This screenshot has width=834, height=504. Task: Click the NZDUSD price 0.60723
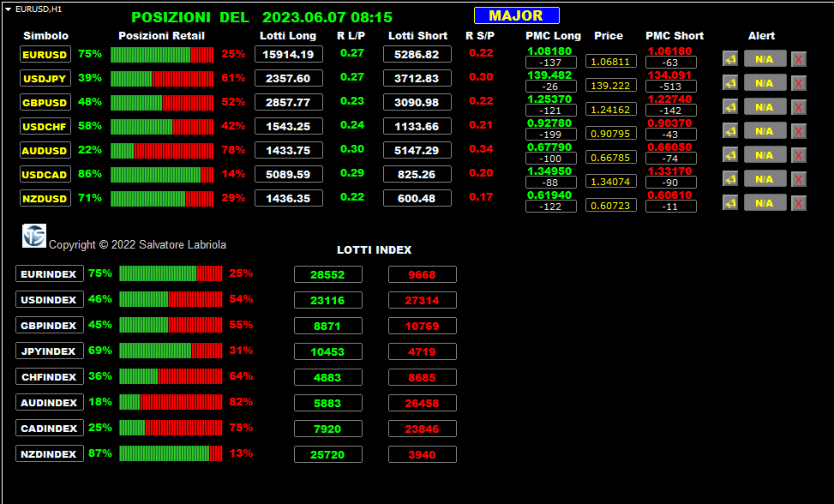[x=610, y=205]
